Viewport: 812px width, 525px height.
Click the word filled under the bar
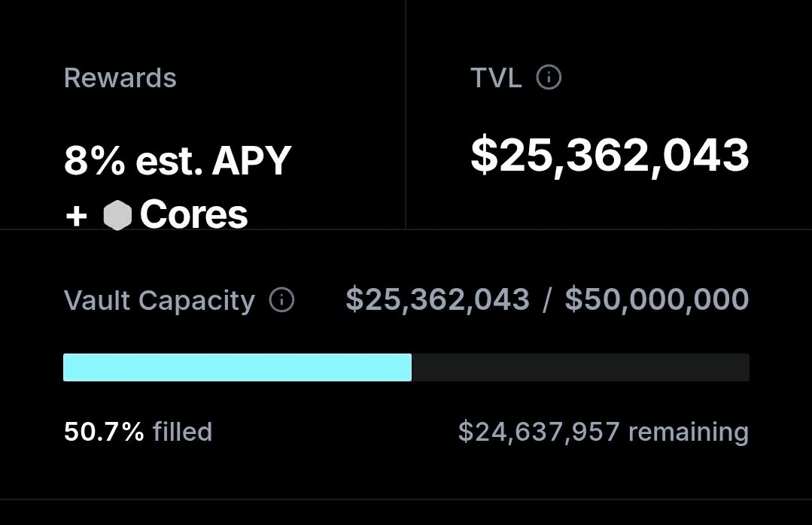click(183, 432)
